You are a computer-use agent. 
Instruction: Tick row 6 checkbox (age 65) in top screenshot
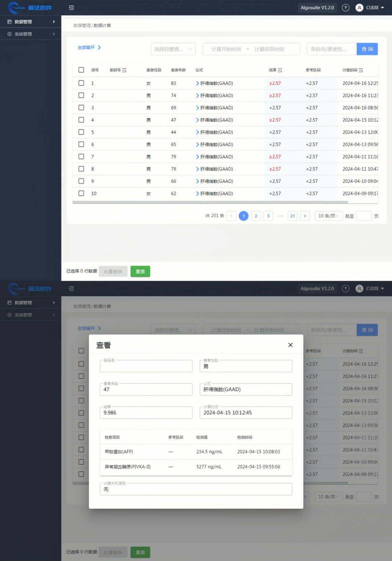coord(81,144)
